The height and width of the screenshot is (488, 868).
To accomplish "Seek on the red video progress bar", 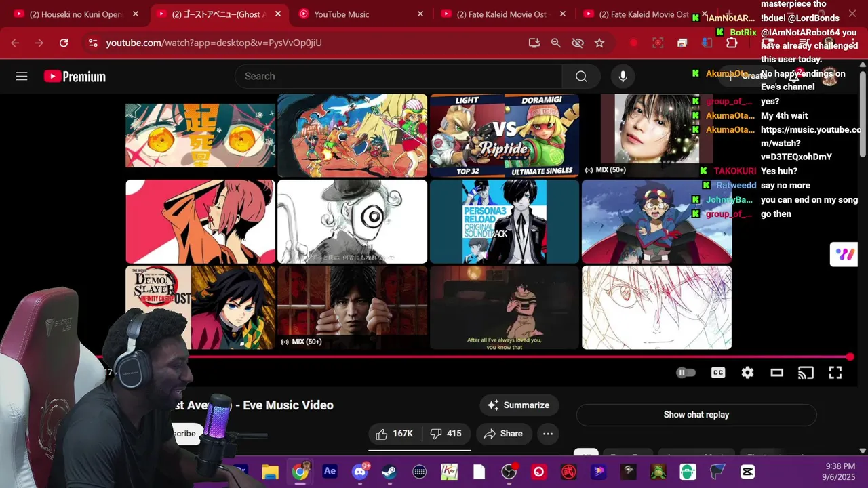I will [475, 357].
